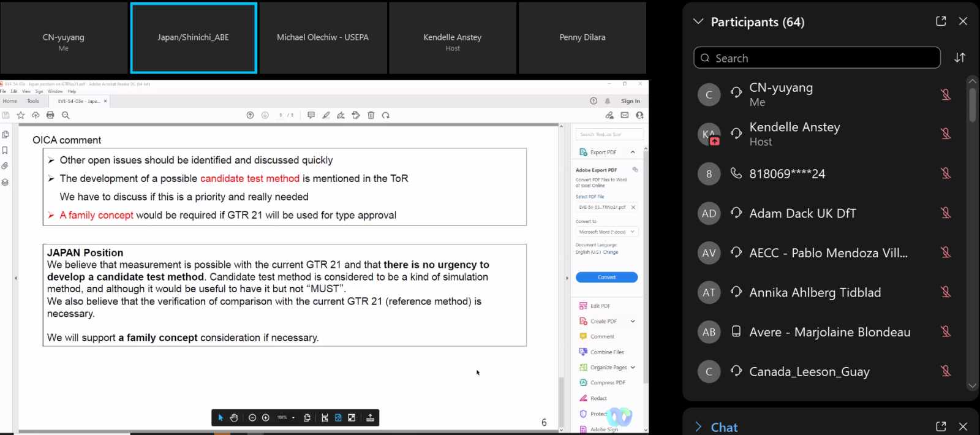Open the Convert to Microsoft Word dropdown
Image resolution: width=980 pixels, height=435 pixels.
(606, 232)
